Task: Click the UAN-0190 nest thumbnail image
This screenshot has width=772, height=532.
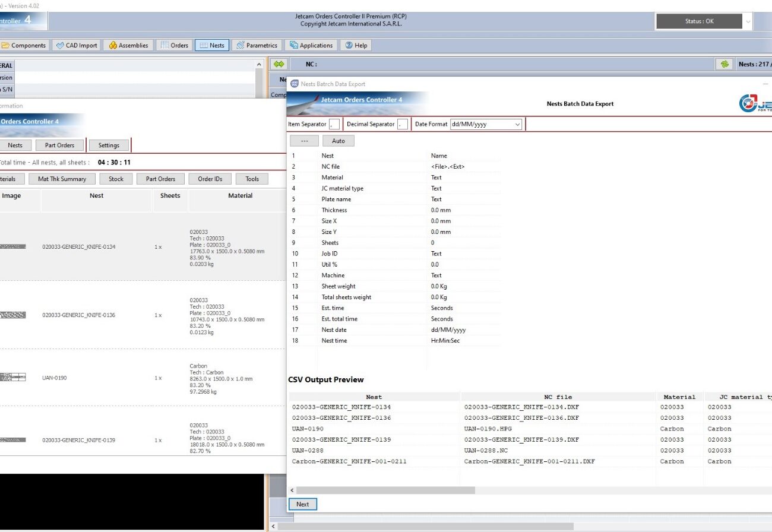Action: point(12,378)
